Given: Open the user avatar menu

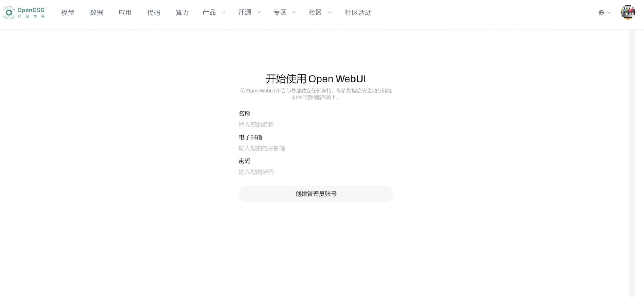Looking at the screenshot, I should [628, 12].
